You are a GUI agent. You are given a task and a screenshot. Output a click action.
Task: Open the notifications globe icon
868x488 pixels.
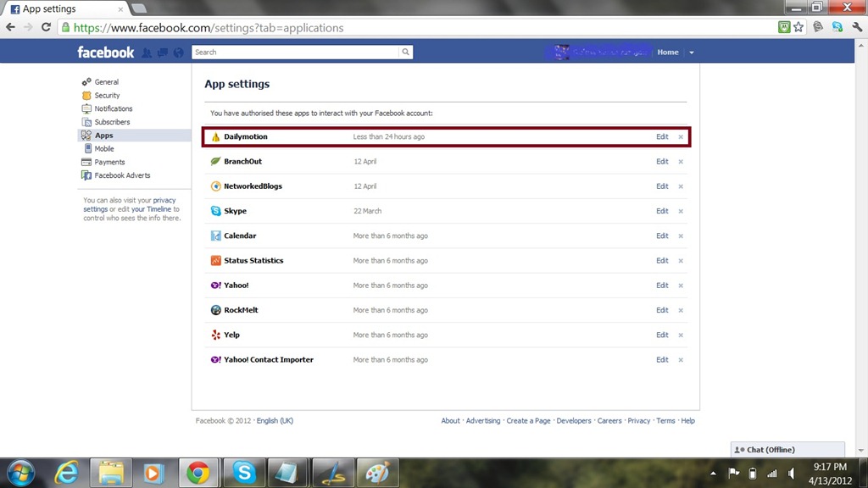pyautogui.click(x=178, y=53)
